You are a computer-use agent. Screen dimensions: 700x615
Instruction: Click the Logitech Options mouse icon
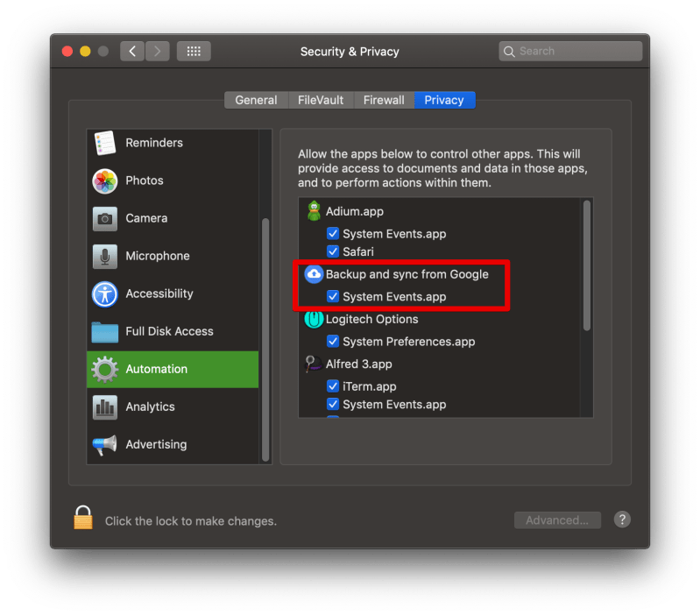(x=314, y=319)
